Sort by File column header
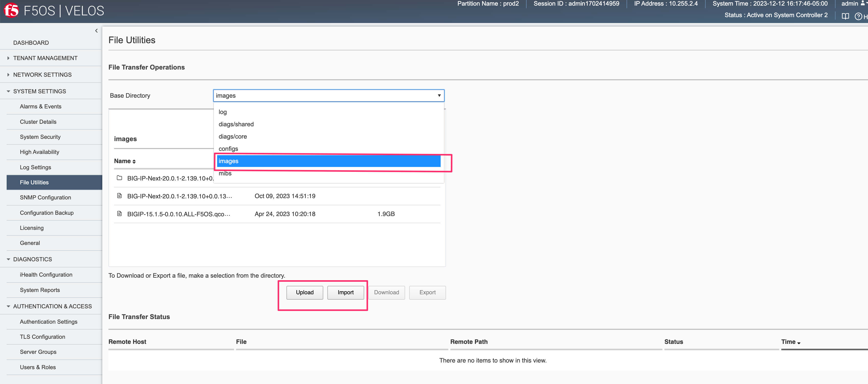Screen dimensions: 868x384 pyautogui.click(x=241, y=342)
